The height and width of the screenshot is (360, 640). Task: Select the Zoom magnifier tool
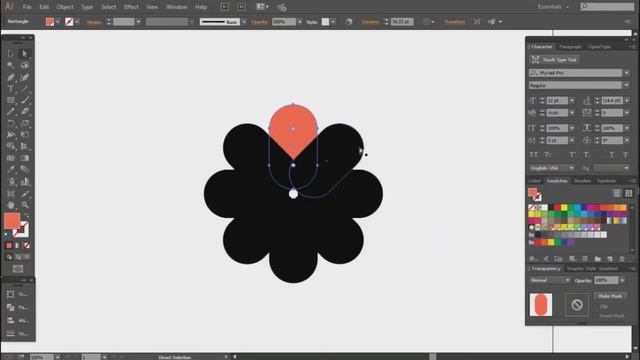click(24, 205)
